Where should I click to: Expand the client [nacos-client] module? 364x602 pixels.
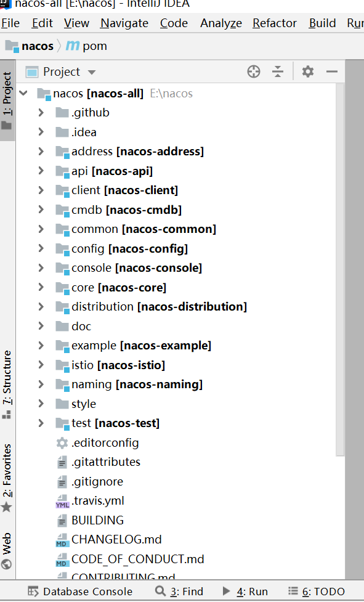pyautogui.click(x=41, y=190)
